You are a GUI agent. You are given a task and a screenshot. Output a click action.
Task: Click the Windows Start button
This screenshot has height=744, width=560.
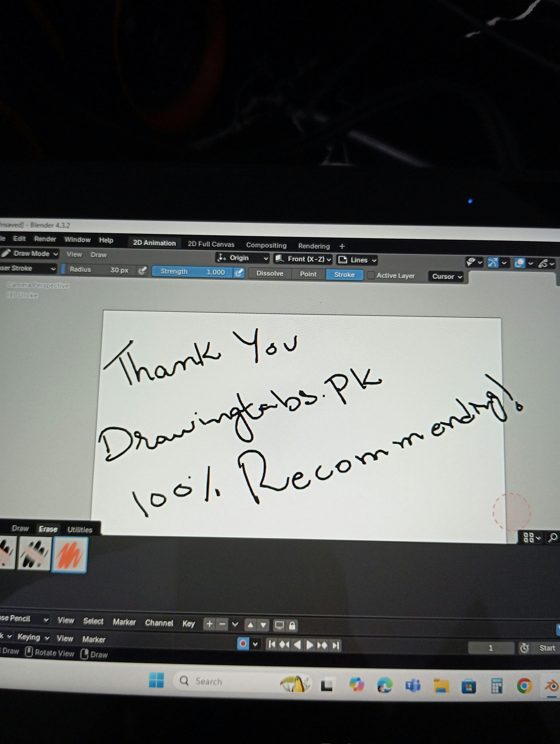[x=156, y=680]
